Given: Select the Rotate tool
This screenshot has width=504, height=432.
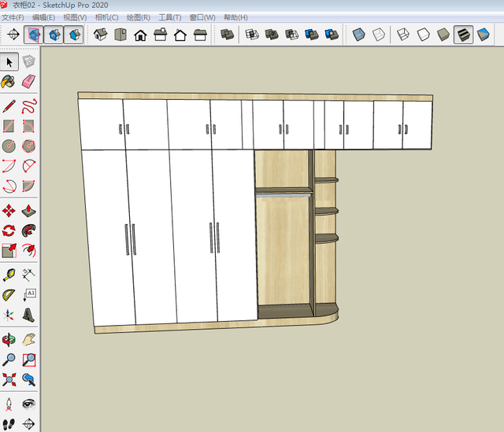Looking at the screenshot, I should pos(9,231).
